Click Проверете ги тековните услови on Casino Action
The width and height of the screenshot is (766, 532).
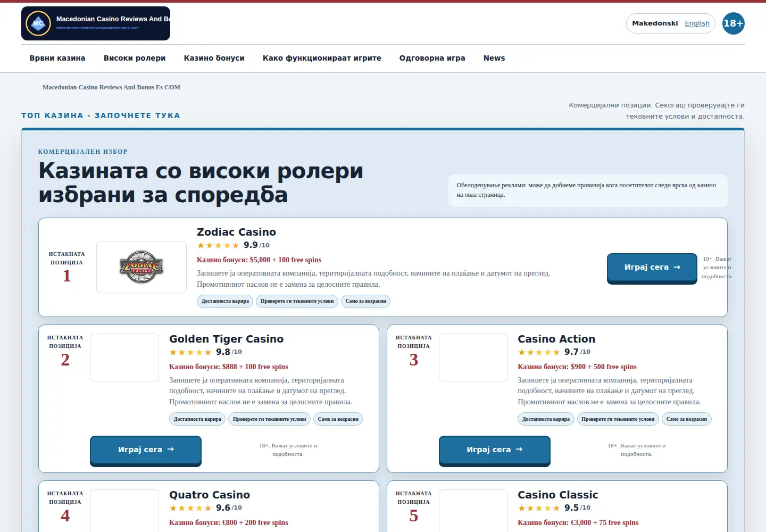point(618,419)
